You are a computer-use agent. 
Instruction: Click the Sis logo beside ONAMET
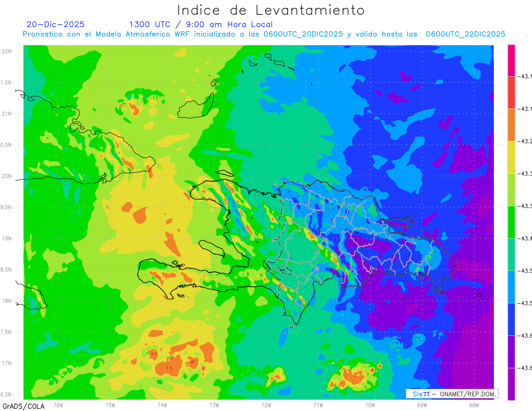(421, 394)
